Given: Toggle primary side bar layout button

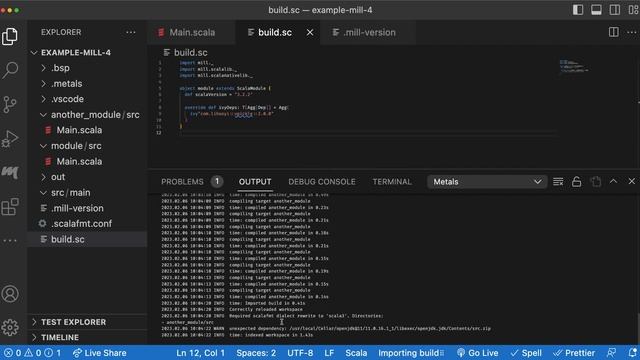Looking at the screenshot, I should click(578, 10).
